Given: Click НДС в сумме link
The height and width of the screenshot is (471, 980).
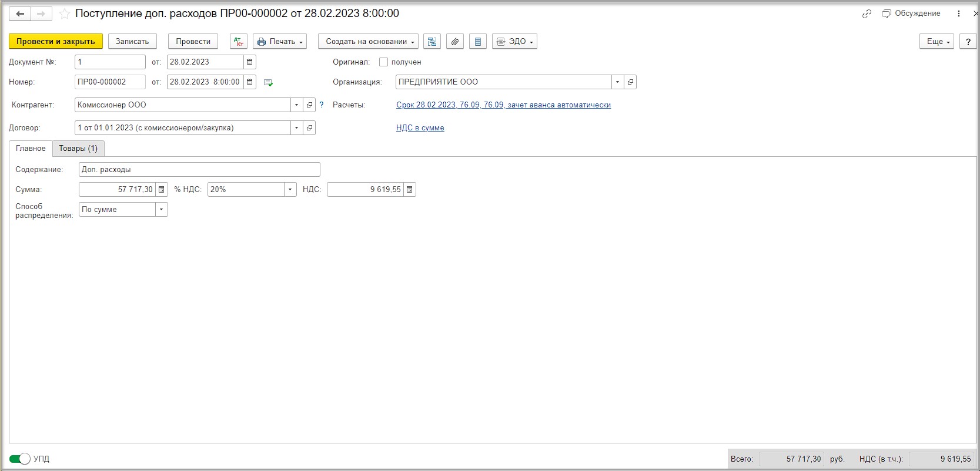Looking at the screenshot, I should (420, 127).
